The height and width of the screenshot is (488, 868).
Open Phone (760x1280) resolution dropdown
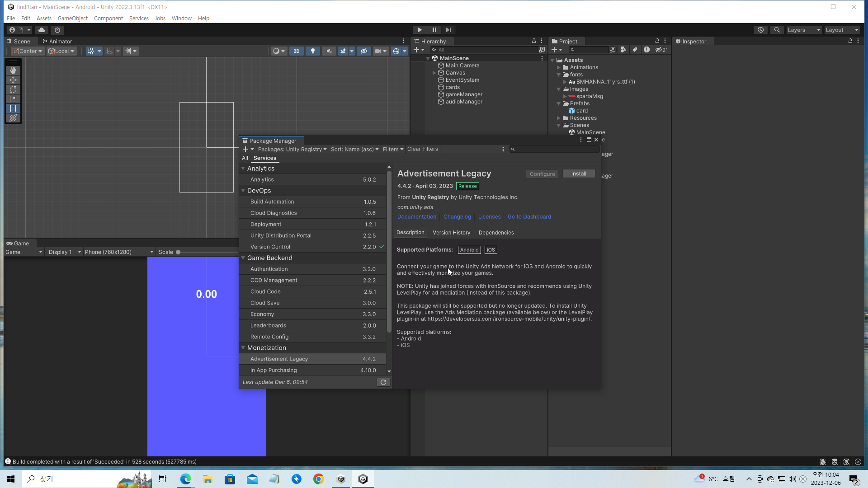click(119, 252)
